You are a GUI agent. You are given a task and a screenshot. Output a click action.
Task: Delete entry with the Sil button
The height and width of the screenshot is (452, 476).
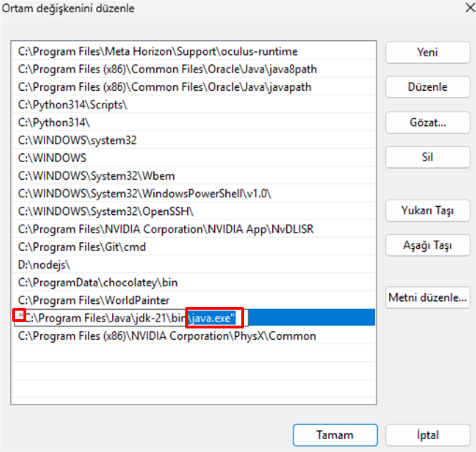click(427, 157)
